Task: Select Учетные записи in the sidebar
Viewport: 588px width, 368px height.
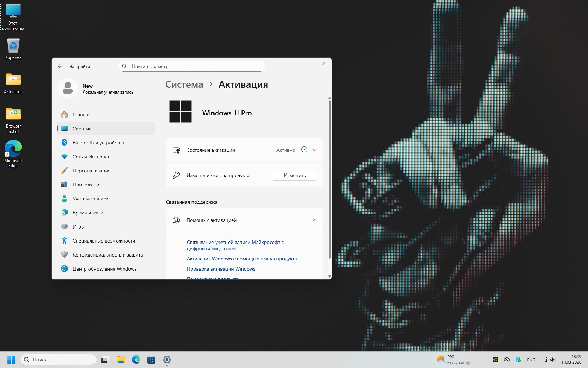Action: [x=90, y=199]
